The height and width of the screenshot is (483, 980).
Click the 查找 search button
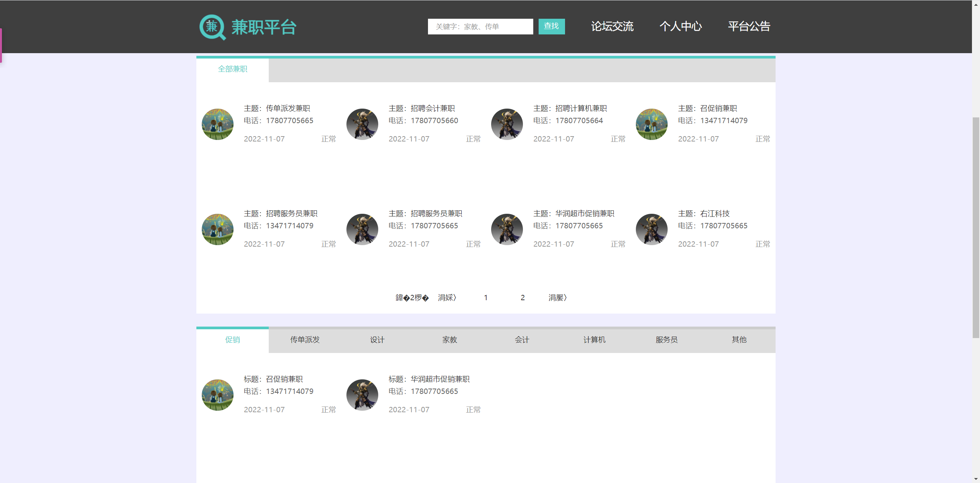pos(552,26)
